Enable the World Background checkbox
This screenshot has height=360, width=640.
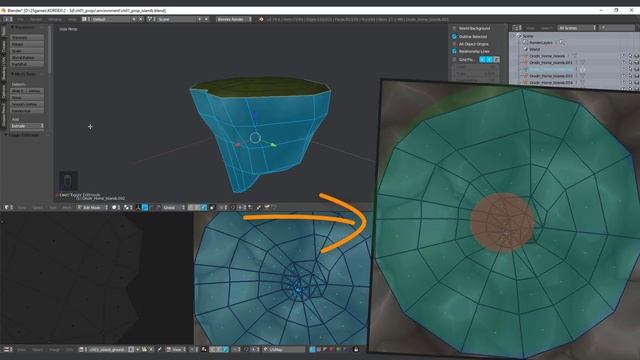pos(454,28)
